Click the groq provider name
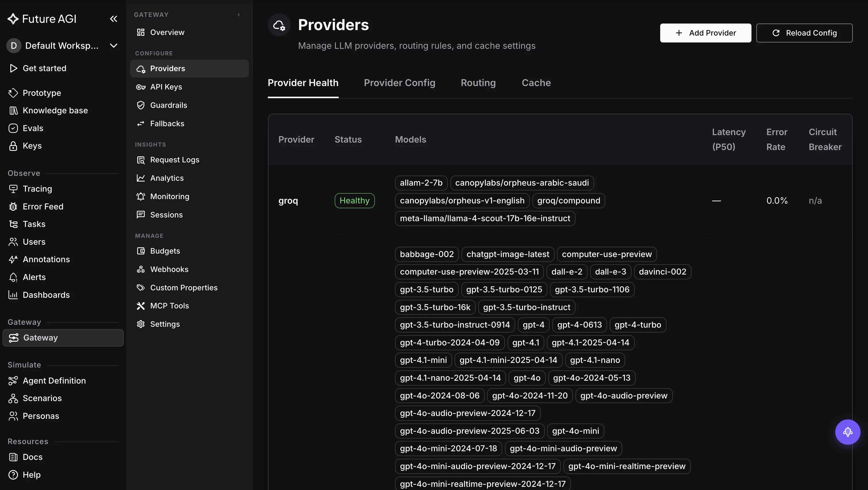The image size is (868, 490). [288, 201]
